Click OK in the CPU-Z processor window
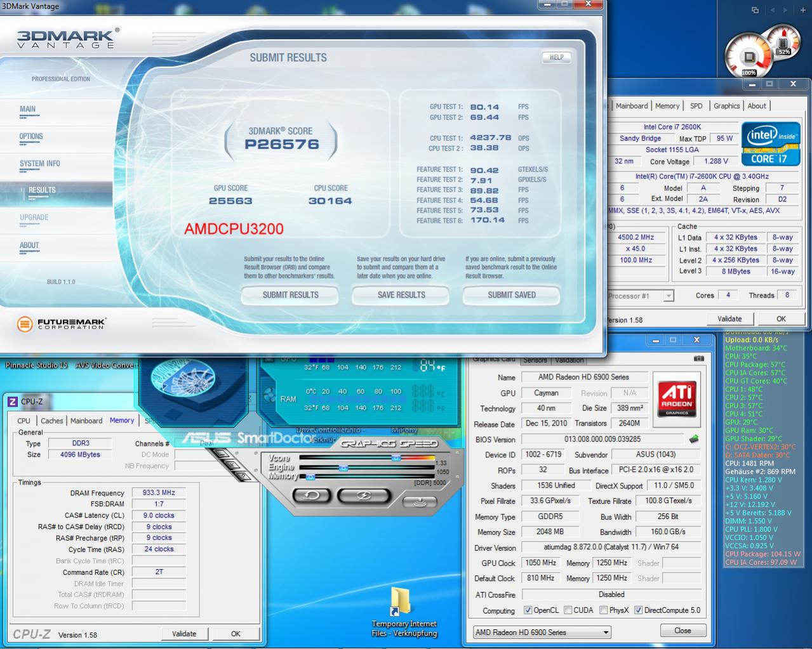 (x=781, y=319)
